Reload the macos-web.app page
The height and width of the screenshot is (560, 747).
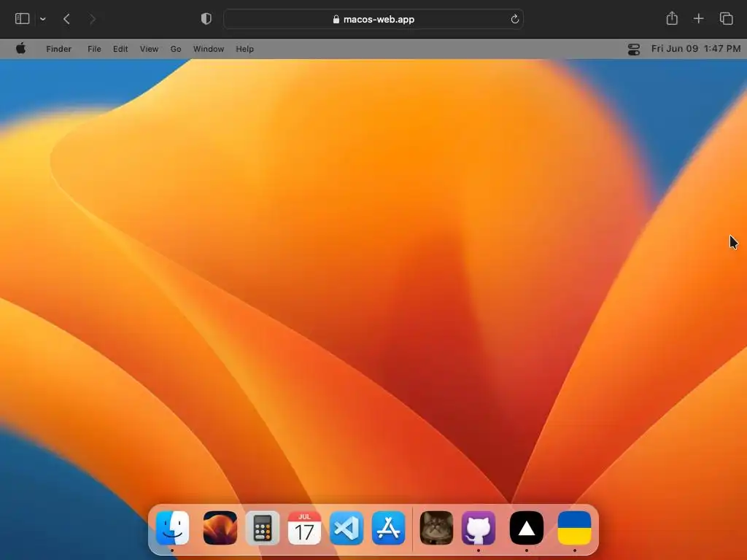[514, 19]
